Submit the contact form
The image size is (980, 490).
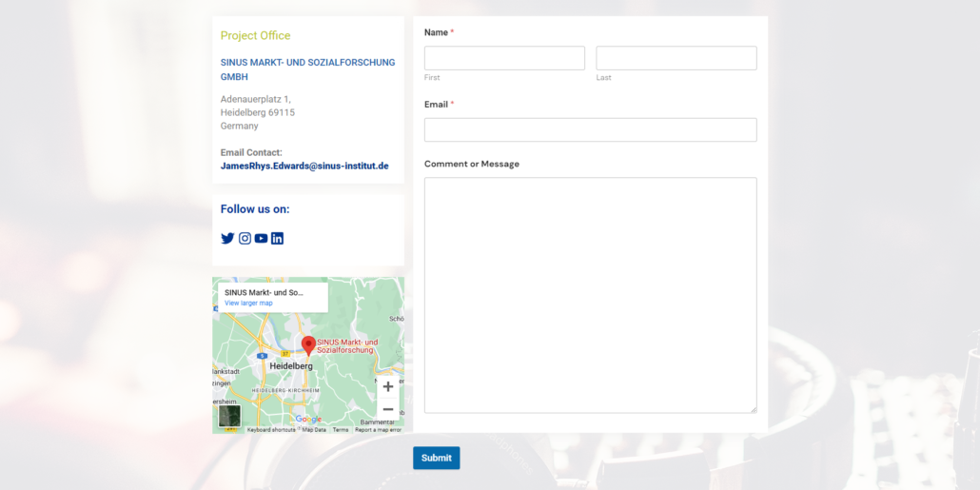(x=437, y=458)
